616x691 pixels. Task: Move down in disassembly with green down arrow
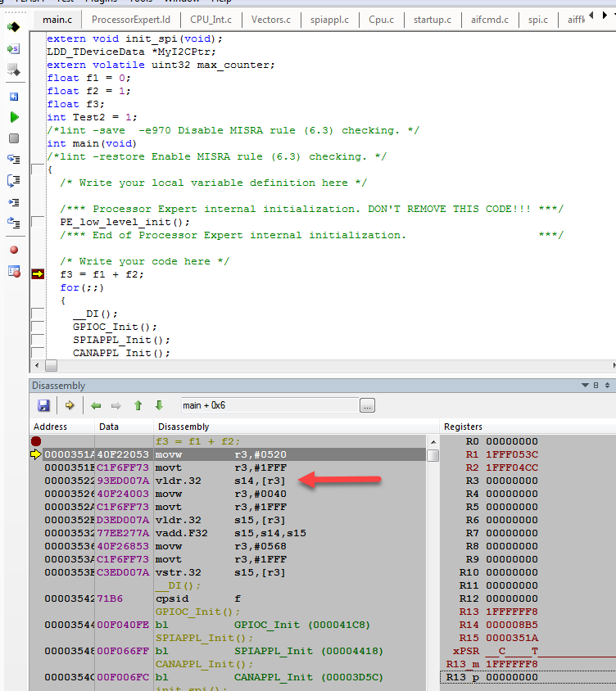coord(159,405)
